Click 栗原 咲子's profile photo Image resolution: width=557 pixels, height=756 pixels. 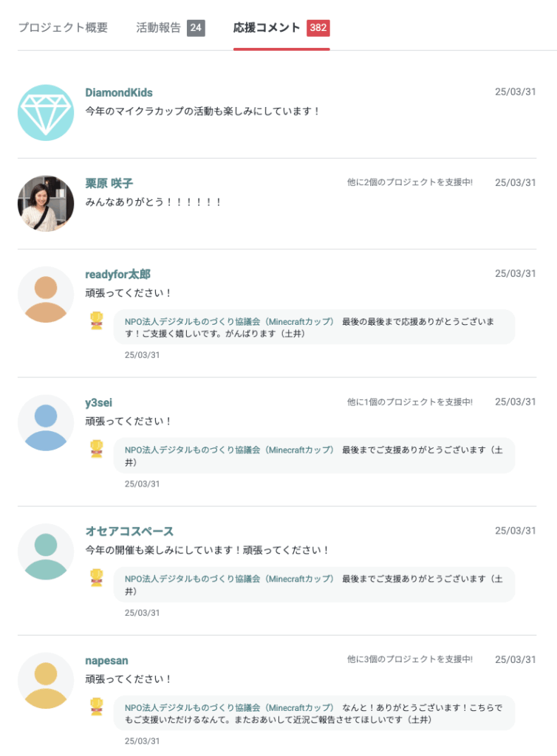(x=46, y=203)
